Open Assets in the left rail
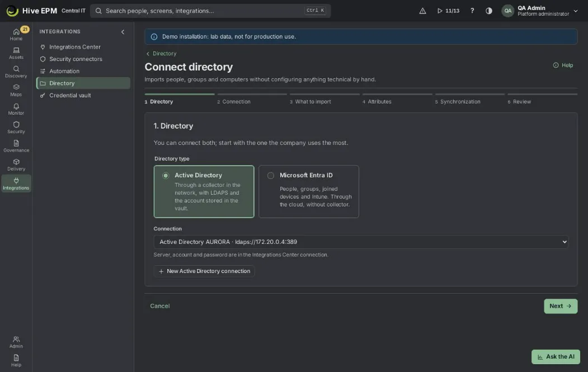 coord(16,53)
